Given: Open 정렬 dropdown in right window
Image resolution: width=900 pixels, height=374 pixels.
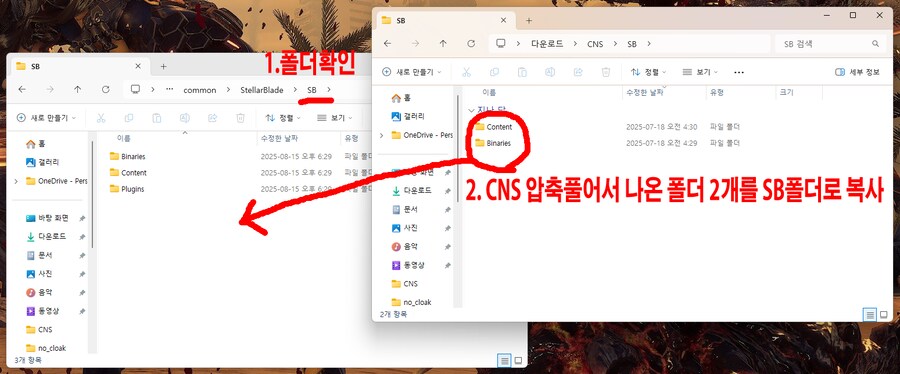Looking at the screenshot, I should click(649, 72).
